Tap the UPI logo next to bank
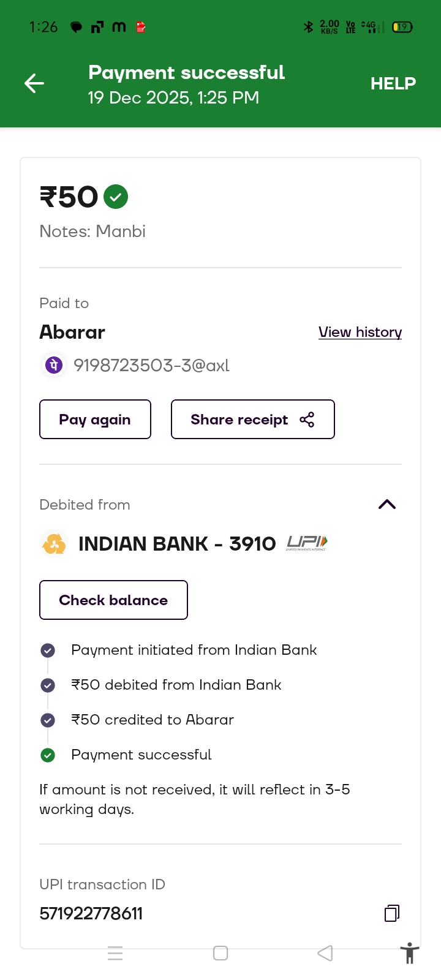The image size is (441, 980). (307, 543)
